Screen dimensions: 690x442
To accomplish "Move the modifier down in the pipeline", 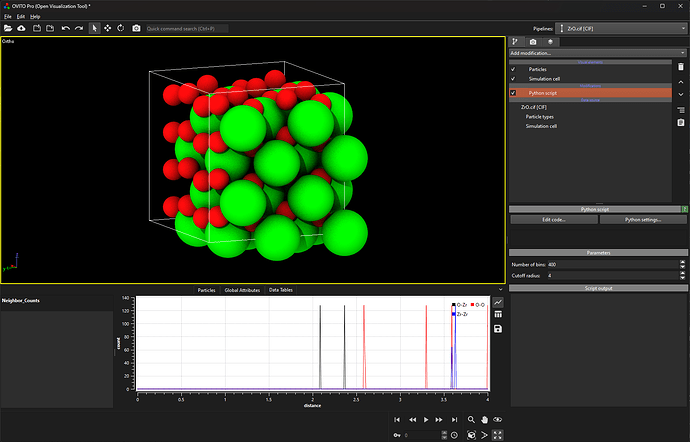I will click(681, 94).
